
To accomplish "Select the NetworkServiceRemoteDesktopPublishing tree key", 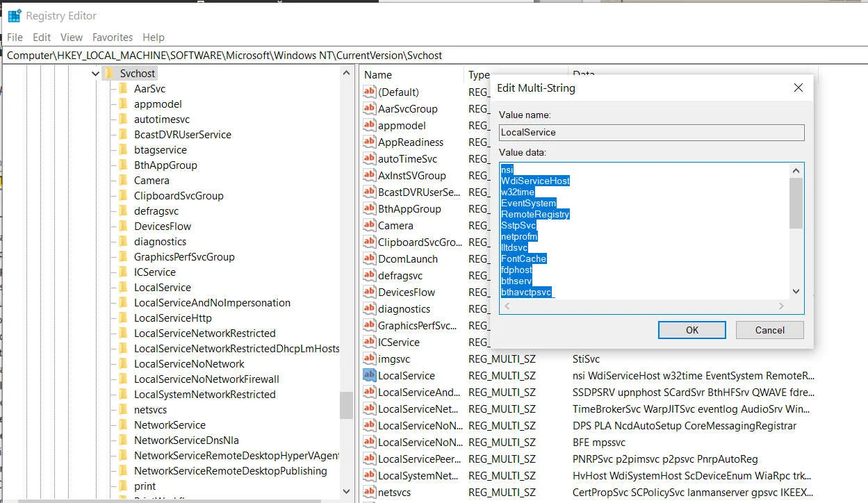I will click(231, 470).
